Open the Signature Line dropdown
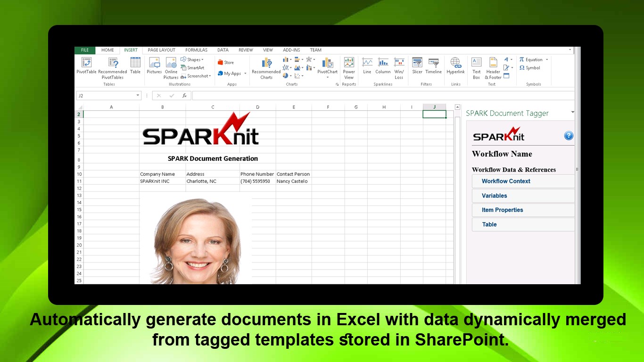 click(x=508, y=67)
